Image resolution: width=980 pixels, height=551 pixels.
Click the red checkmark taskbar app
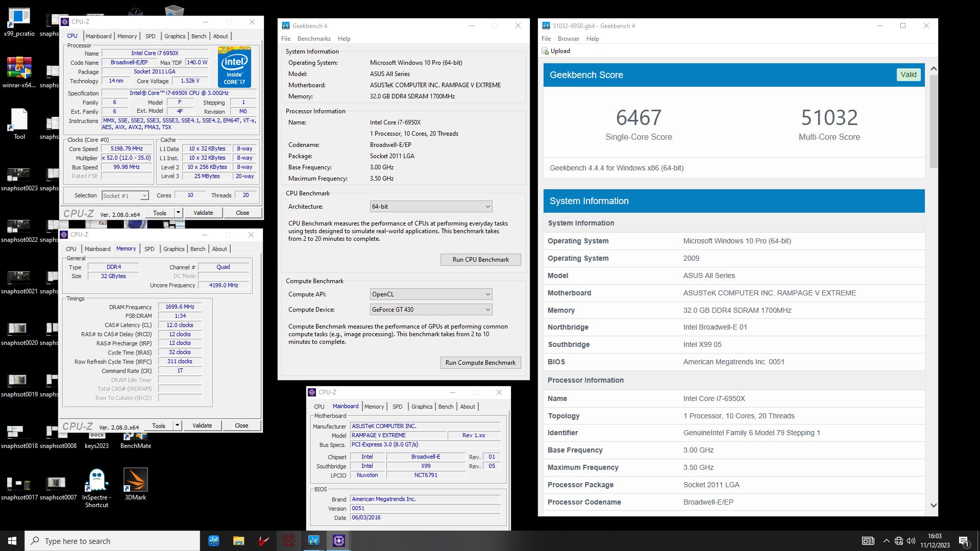coord(263,541)
